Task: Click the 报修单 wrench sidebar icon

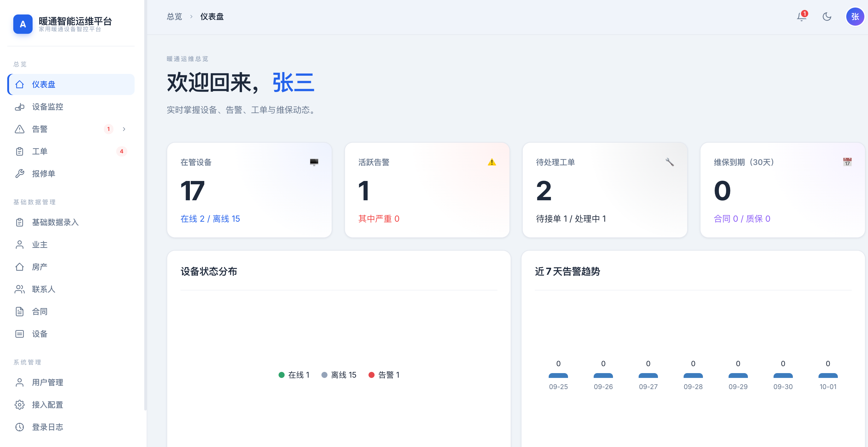Action: point(20,173)
